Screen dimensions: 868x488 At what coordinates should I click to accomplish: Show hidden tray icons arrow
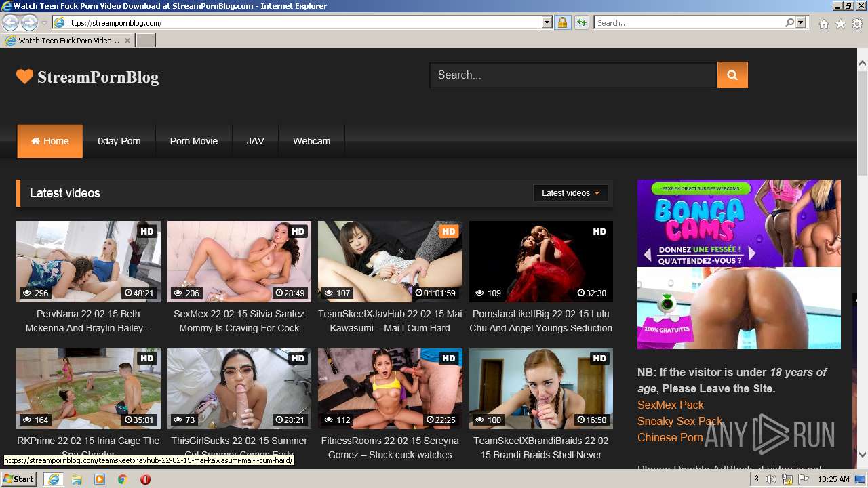point(756,479)
